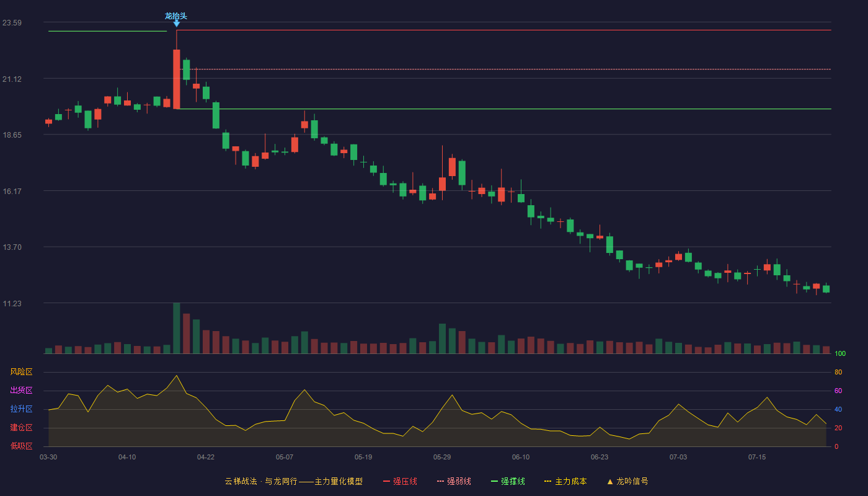Screen dimensions: 868x496
Task: Click the 05-07 date label
Action: coord(285,457)
